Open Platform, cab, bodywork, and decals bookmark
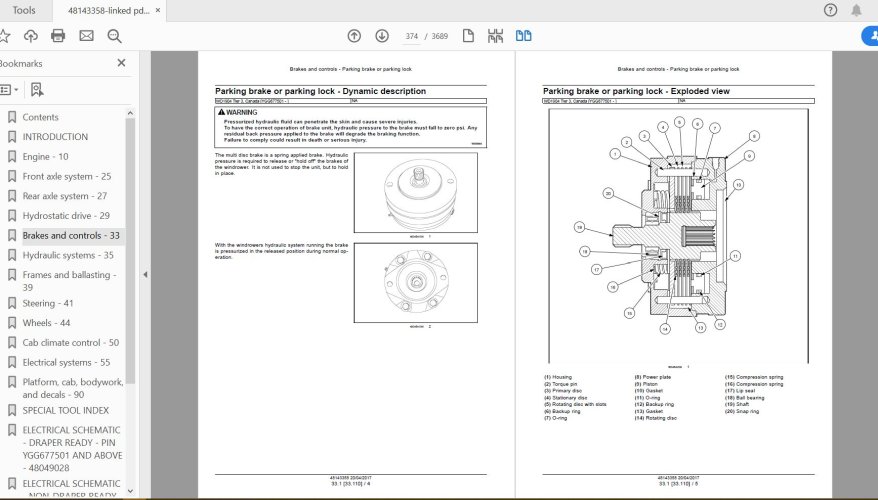Image resolution: width=878 pixels, height=500 pixels. (73, 388)
